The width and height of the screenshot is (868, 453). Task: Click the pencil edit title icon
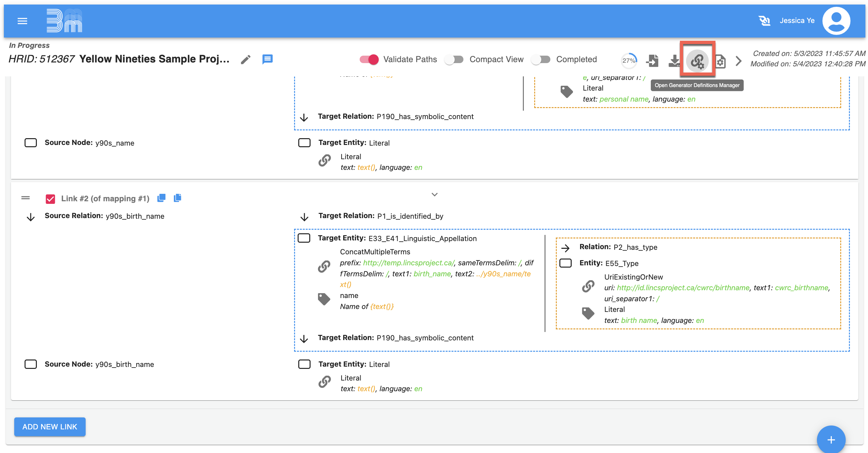[x=246, y=60]
